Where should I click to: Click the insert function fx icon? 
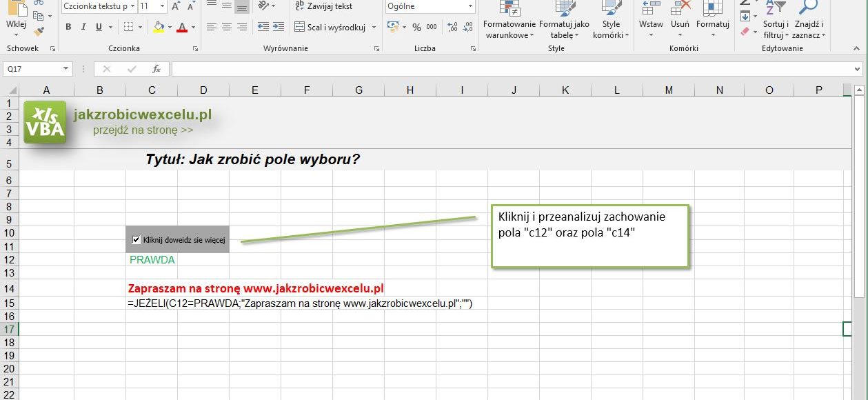tap(157, 69)
